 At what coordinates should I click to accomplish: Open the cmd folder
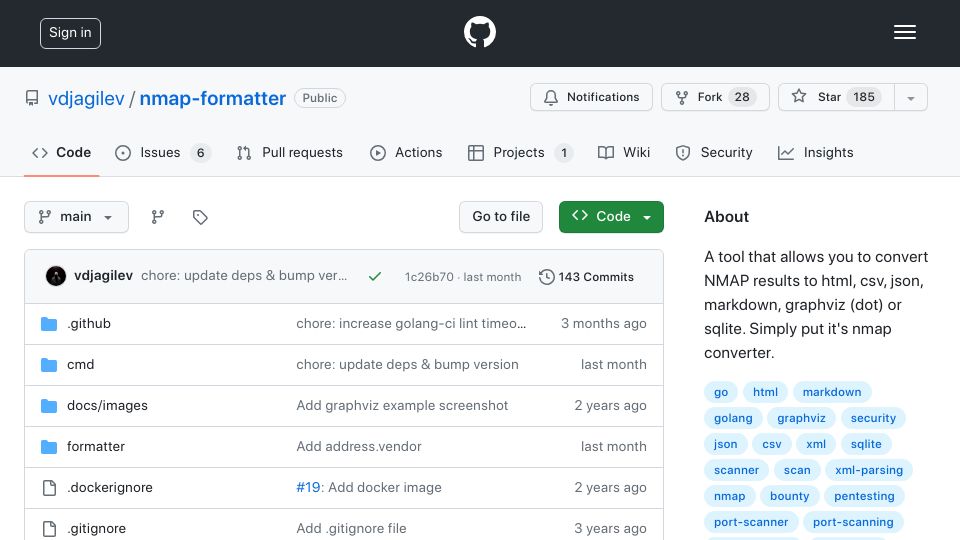click(x=80, y=365)
